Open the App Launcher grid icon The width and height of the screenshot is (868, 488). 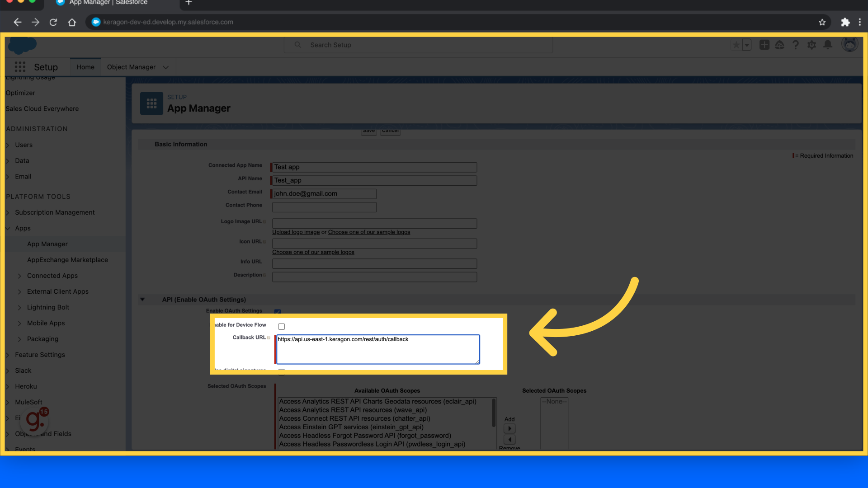tap(20, 67)
